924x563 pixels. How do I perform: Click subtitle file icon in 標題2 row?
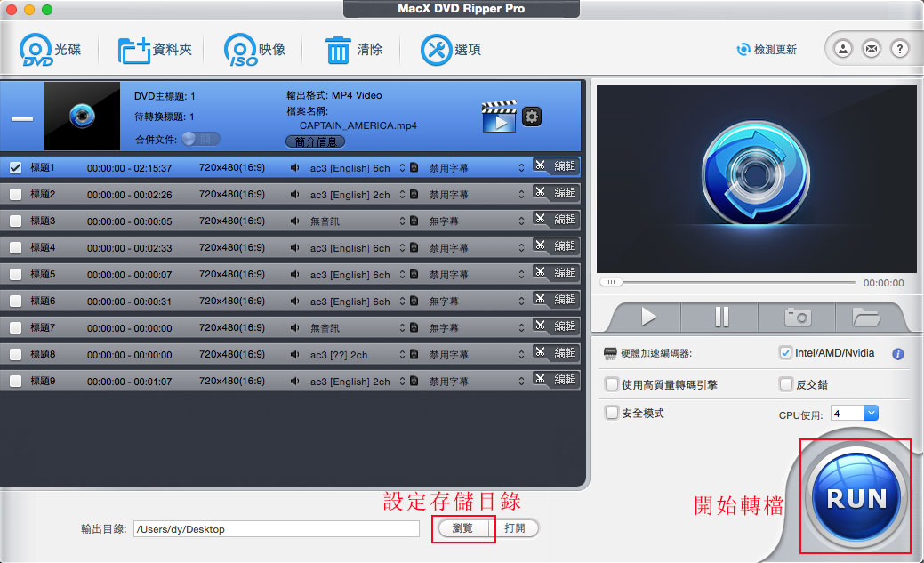(414, 194)
